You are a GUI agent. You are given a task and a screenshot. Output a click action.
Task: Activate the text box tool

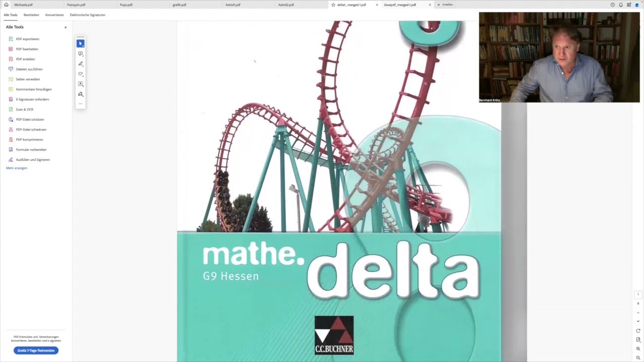80,84
